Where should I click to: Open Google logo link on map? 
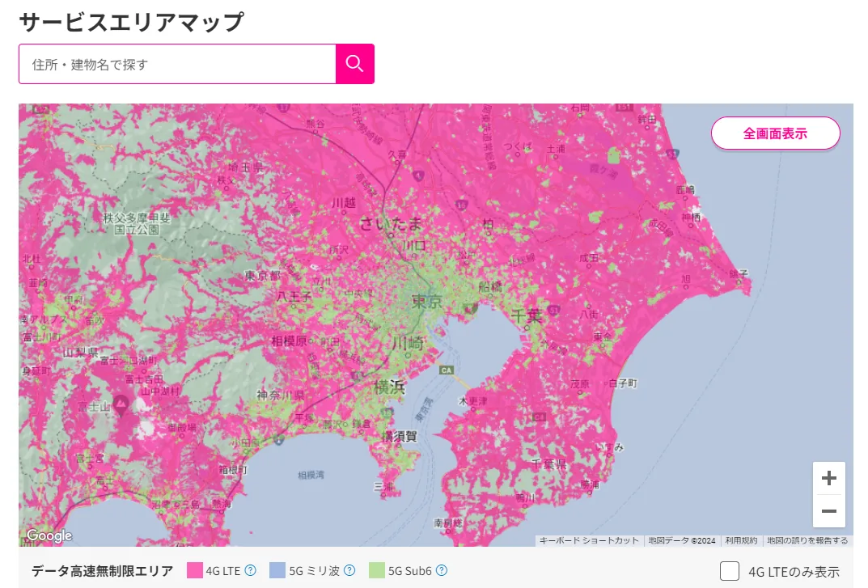(49, 535)
